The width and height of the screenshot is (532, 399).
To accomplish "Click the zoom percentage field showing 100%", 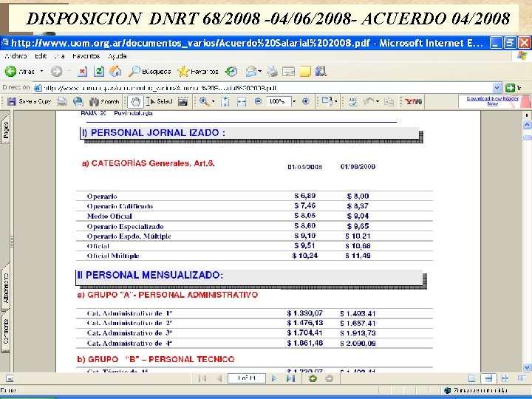I will [277, 101].
